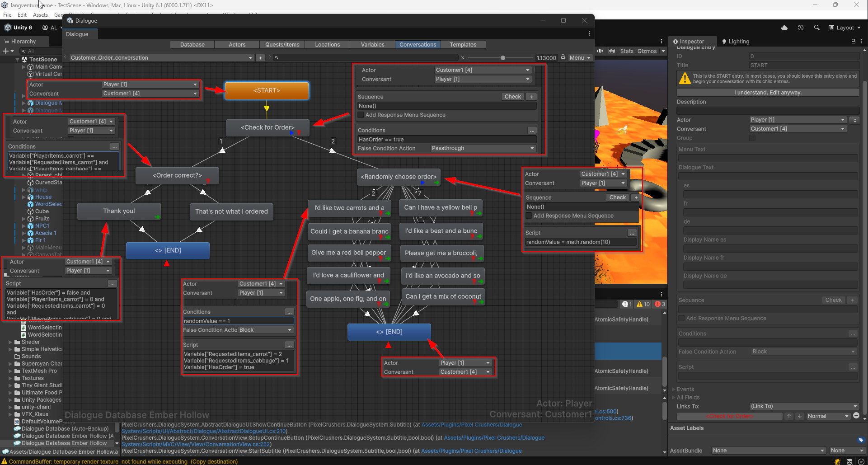Click the global search magnifier icon

[817, 28]
